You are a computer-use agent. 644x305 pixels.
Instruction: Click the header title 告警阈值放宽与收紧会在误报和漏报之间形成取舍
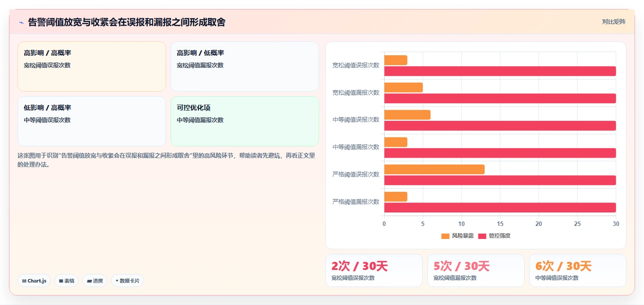(127, 22)
